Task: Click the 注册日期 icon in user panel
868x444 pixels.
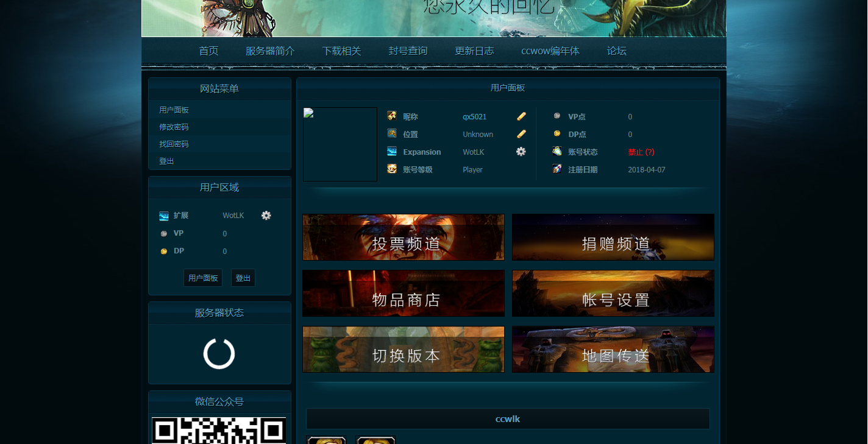Action: [557, 169]
